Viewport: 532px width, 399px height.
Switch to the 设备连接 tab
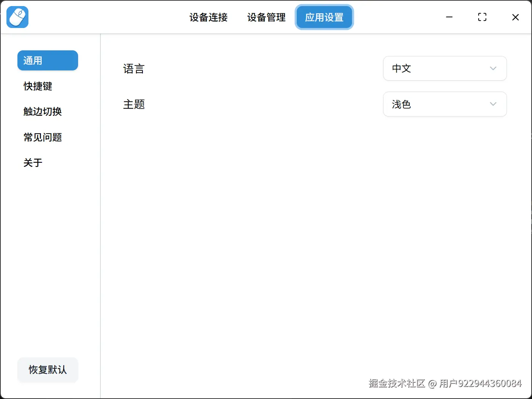(208, 17)
